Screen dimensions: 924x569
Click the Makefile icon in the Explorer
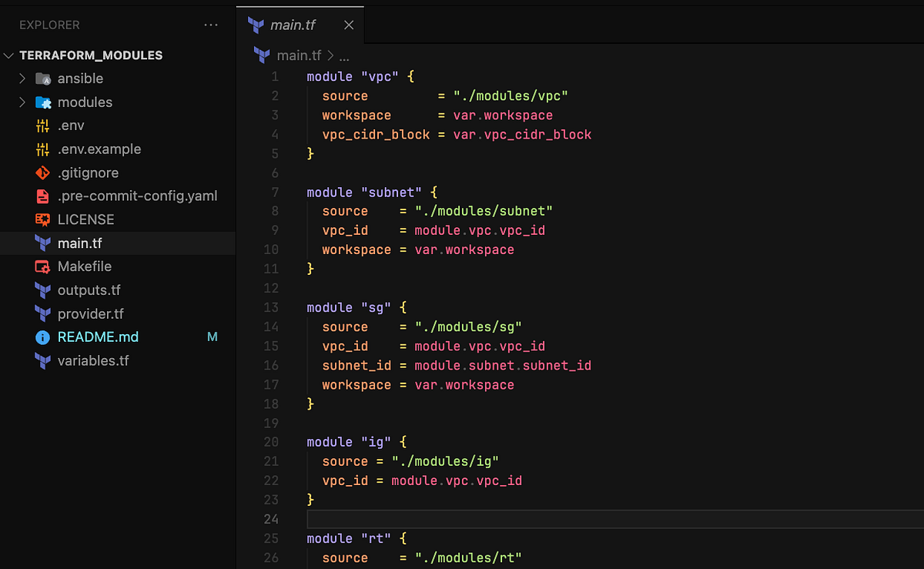click(x=43, y=266)
